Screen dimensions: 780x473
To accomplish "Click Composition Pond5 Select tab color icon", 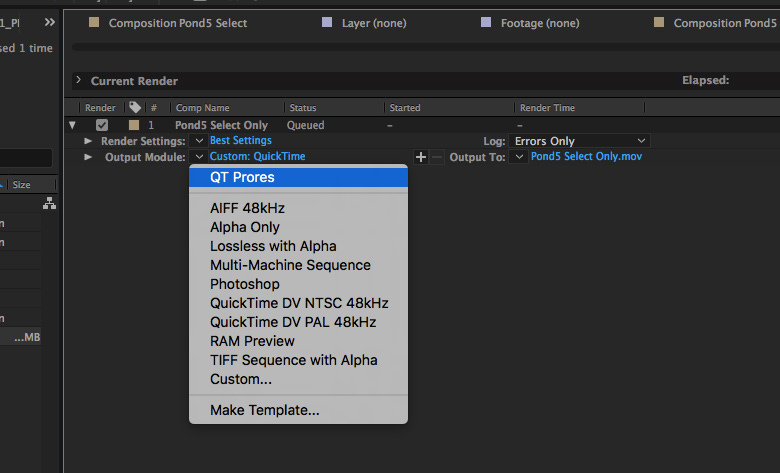I will point(94,22).
